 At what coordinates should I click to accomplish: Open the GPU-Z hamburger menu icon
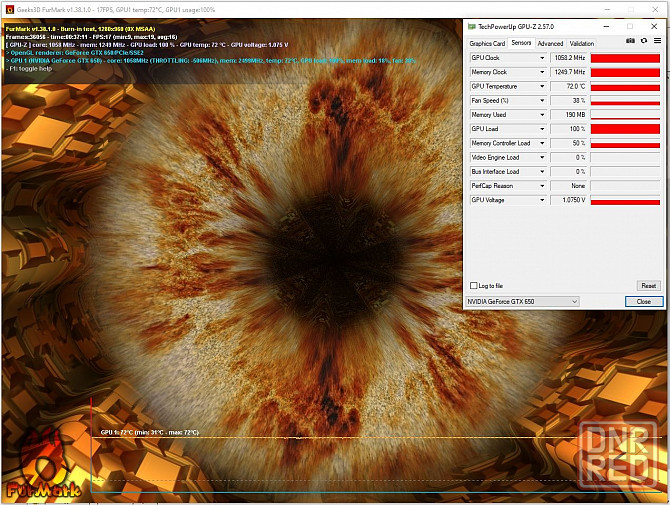click(657, 41)
